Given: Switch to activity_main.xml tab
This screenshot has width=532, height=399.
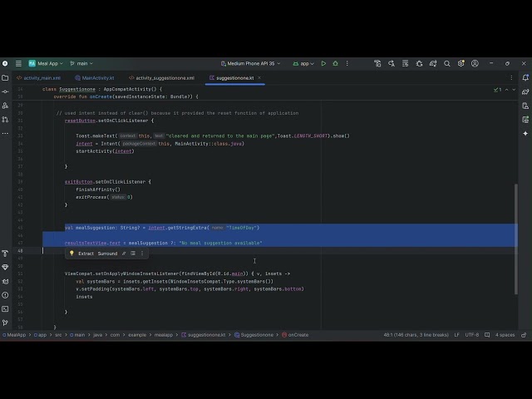Looking at the screenshot, I should coord(39,78).
